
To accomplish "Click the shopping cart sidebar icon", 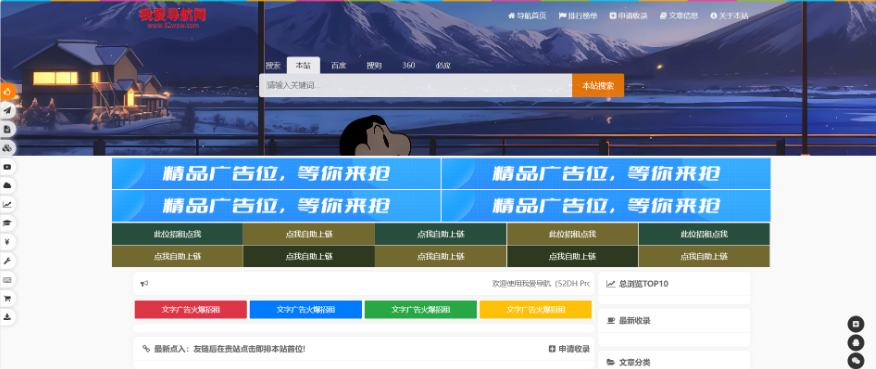I will tap(8, 299).
